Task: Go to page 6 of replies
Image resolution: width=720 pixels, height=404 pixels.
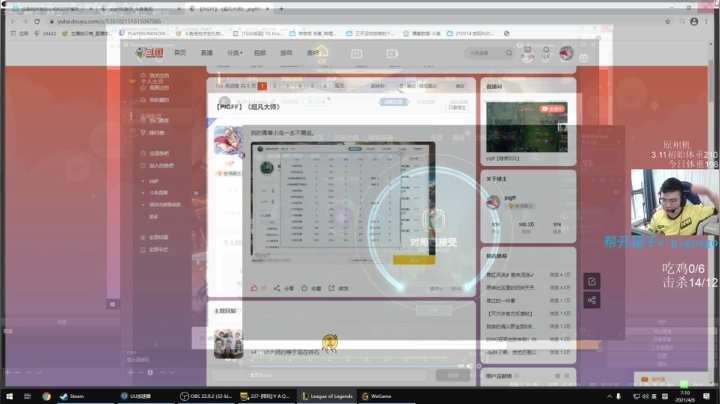Action: click(x=325, y=86)
